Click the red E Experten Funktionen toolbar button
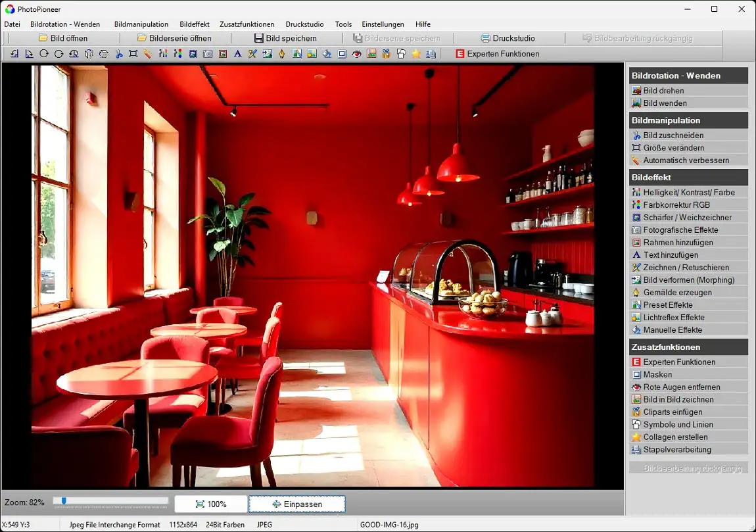756x532 pixels. [497, 54]
